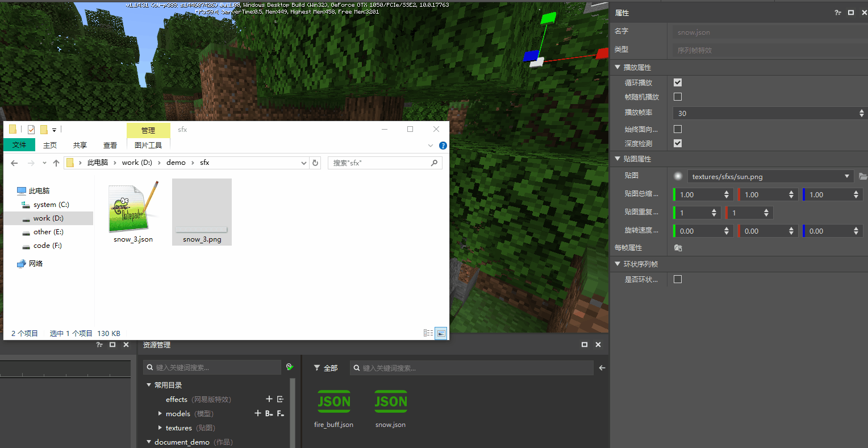
Task: Open the textures/sfxs/sun.png dropdown
Action: point(771,176)
